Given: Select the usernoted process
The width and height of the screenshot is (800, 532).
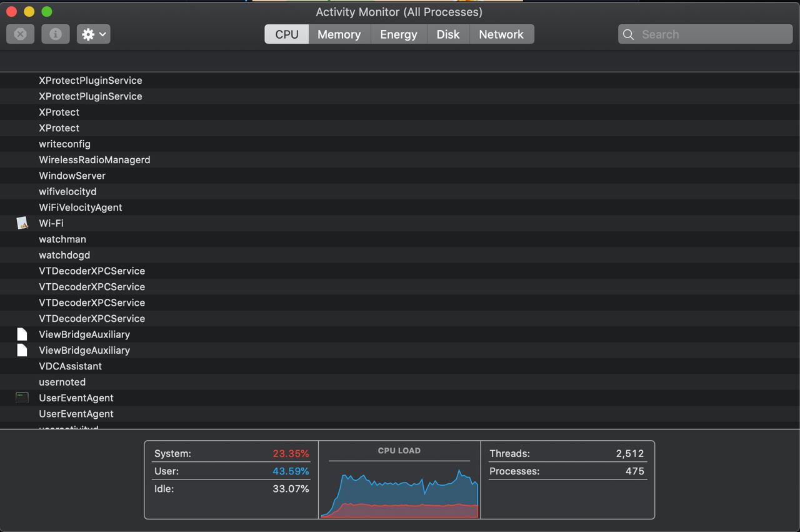Looking at the screenshot, I should point(400,382).
